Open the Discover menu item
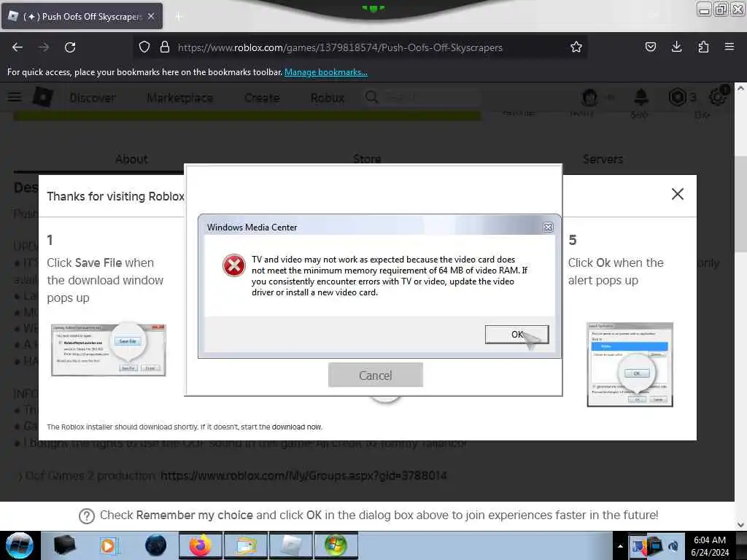This screenshot has width=747, height=560. tap(93, 98)
